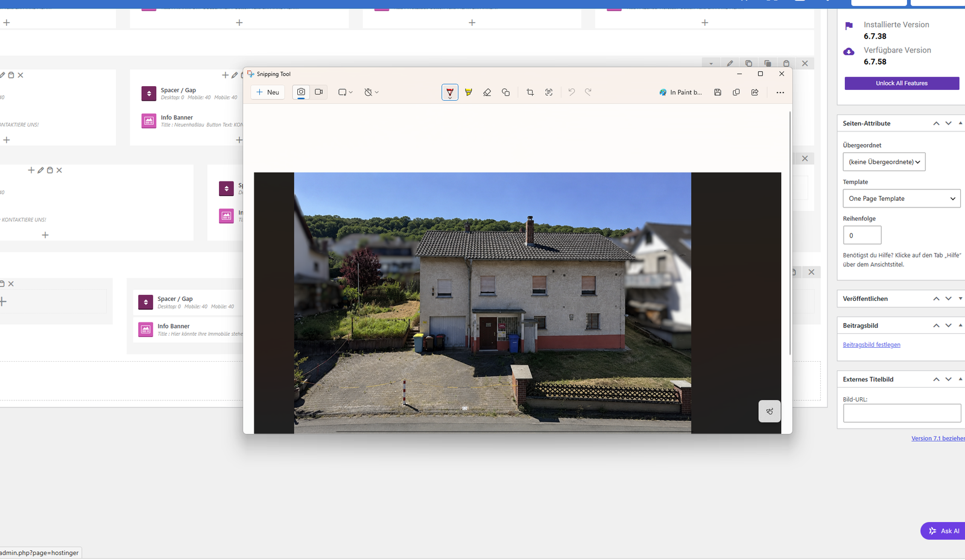Open the Ask AI assistant
Image resolution: width=965 pixels, height=560 pixels.
click(x=944, y=531)
